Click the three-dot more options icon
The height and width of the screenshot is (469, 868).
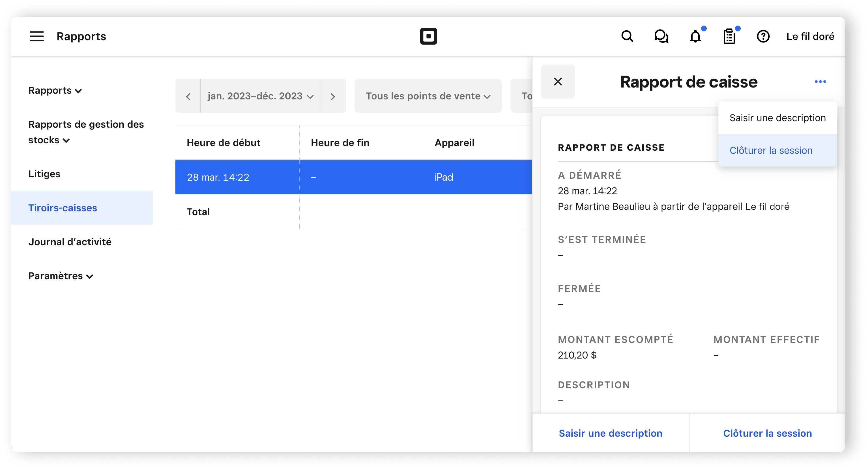820,82
